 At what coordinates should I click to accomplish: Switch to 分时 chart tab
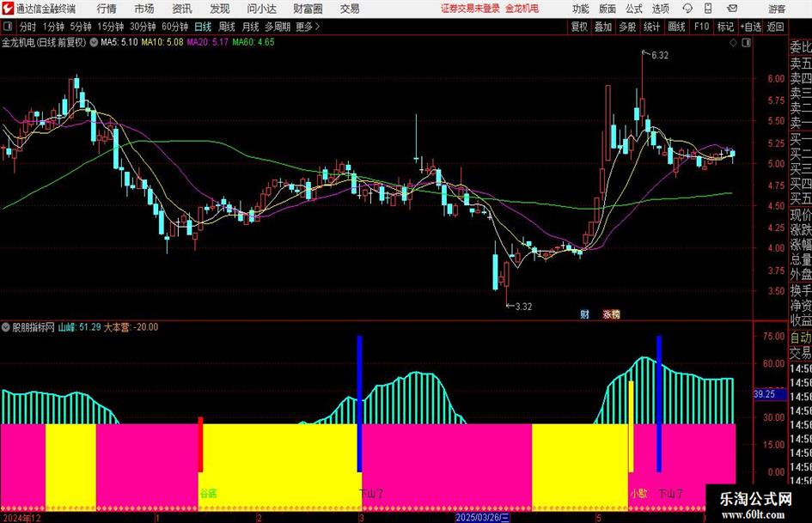click(x=27, y=27)
